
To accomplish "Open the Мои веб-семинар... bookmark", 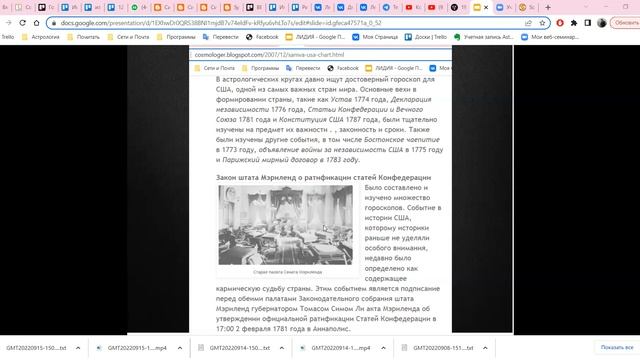I will click(550, 37).
